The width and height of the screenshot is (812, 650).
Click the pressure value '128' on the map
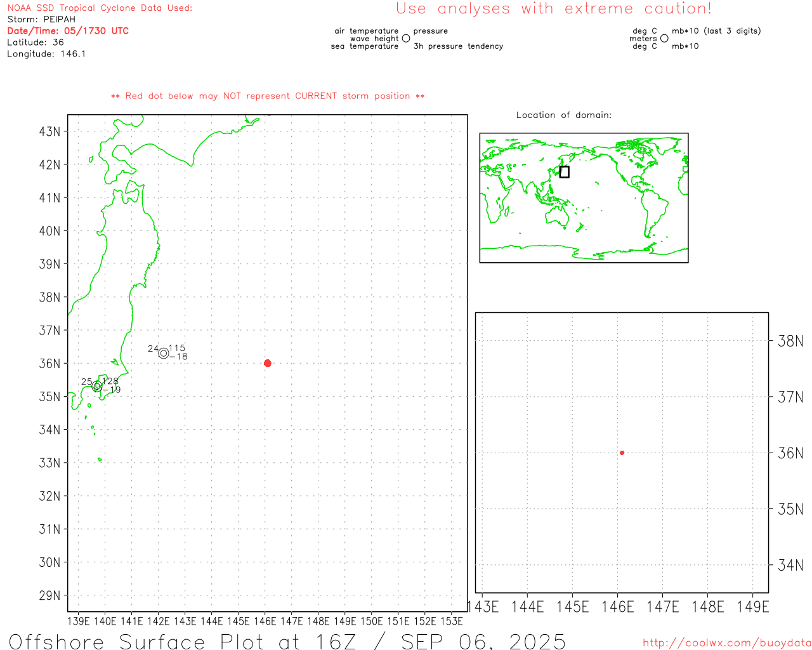[x=110, y=381]
